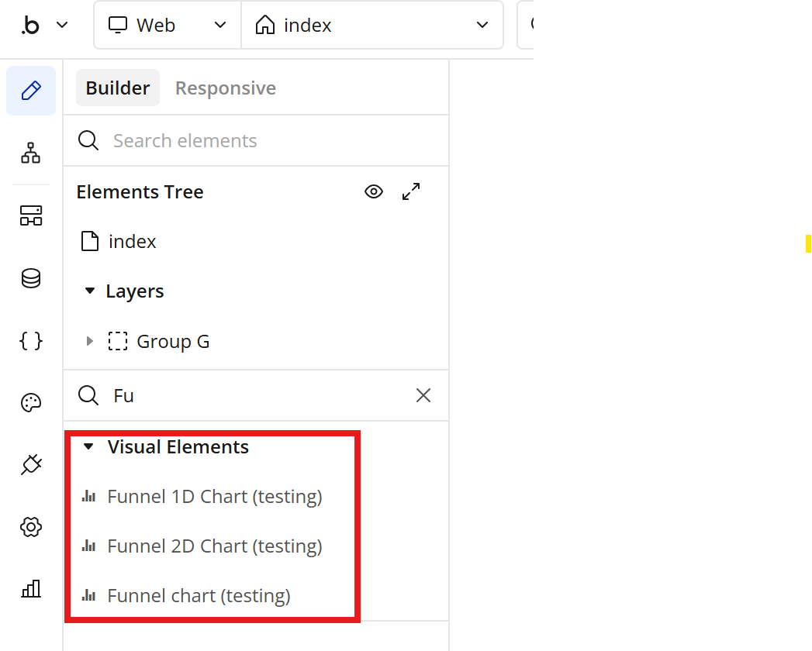The width and height of the screenshot is (812, 651).
Task: Open the Data database icon
Action: click(31, 278)
